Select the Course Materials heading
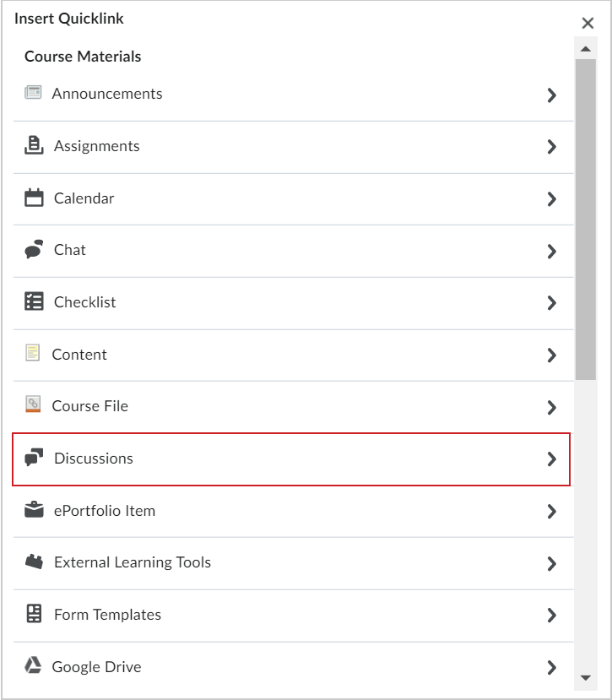612x700 pixels. (82, 56)
